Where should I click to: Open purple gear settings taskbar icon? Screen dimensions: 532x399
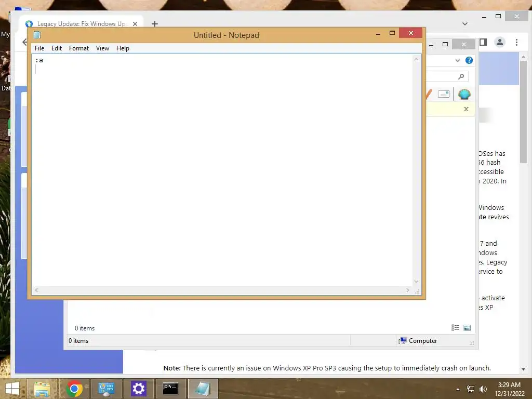pyautogui.click(x=138, y=389)
